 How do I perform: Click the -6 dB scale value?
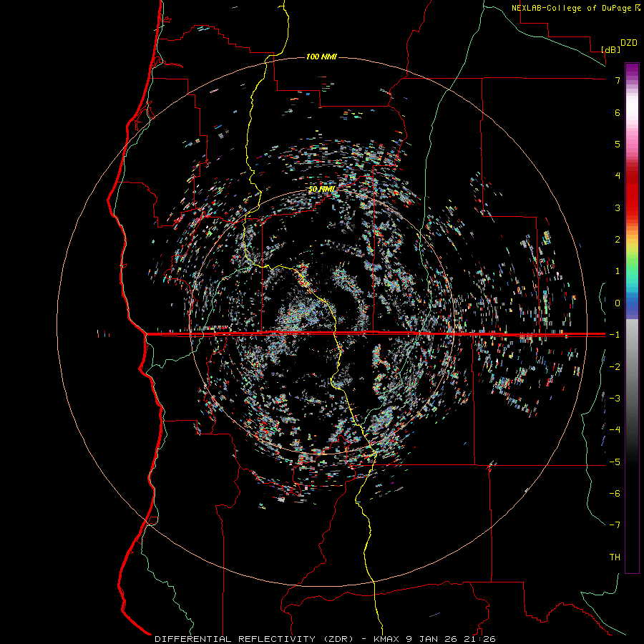615,494
